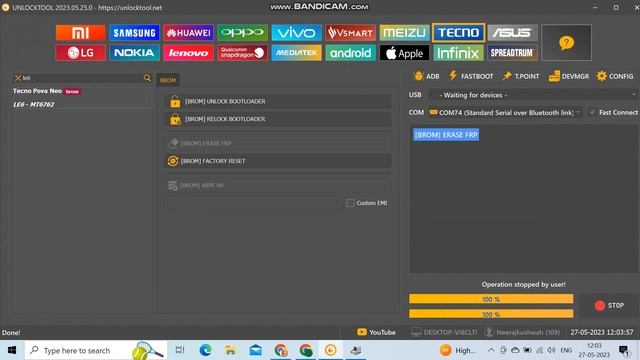The width and height of the screenshot is (640, 360).
Task: Select the MediaTek tile
Action: (296, 53)
